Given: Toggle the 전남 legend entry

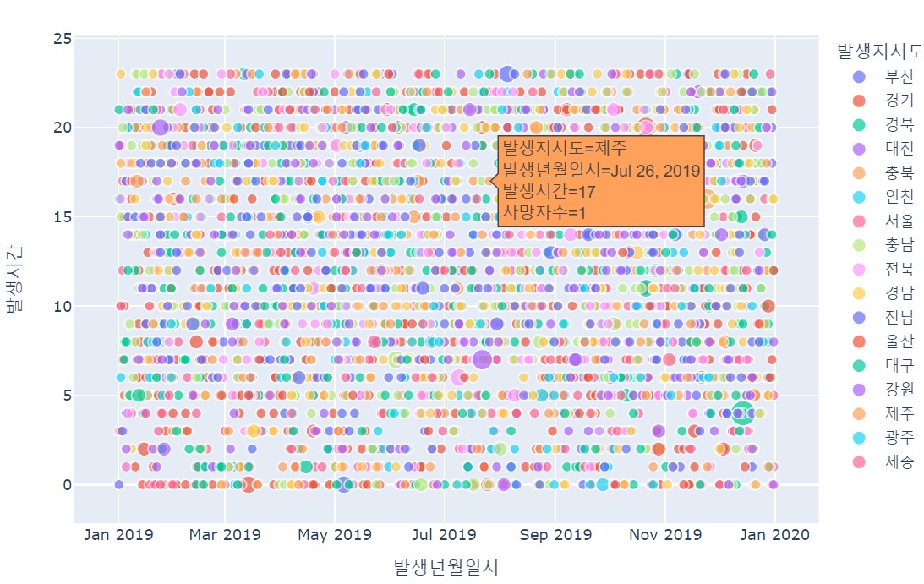Looking at the screenshot, I should [885, 317].
